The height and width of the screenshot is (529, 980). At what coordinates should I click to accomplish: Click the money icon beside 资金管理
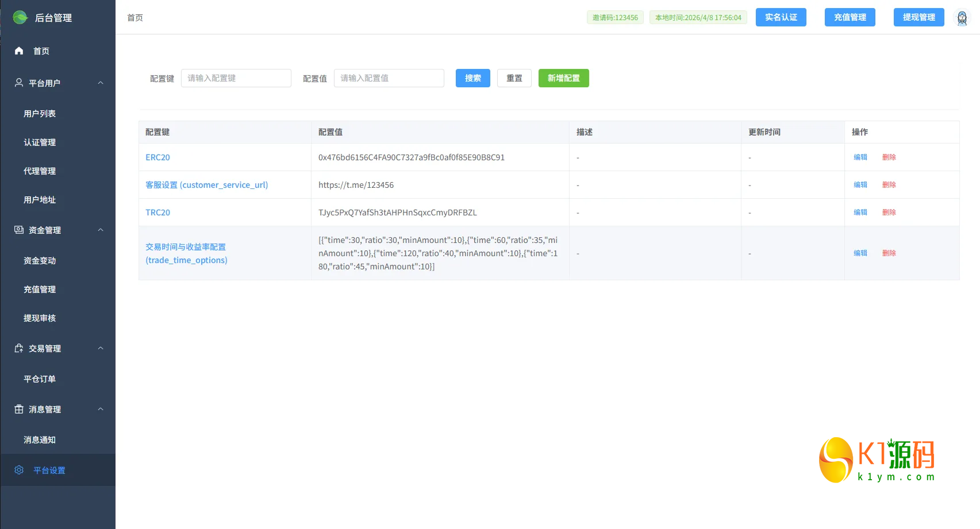click(x=19, y=230)
